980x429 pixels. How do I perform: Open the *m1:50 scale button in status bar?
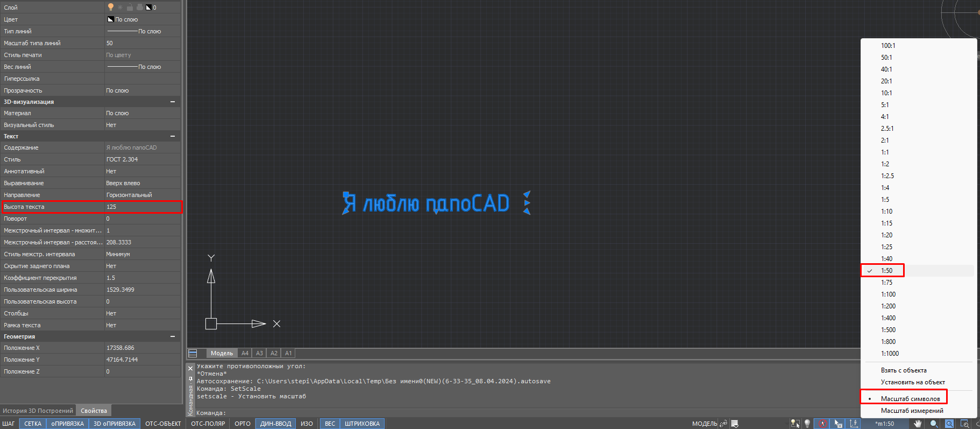point(885,424)
